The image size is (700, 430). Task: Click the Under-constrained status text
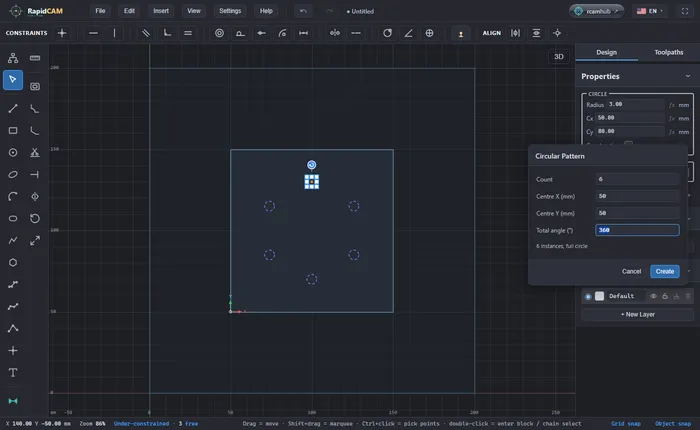coord(142,424)
